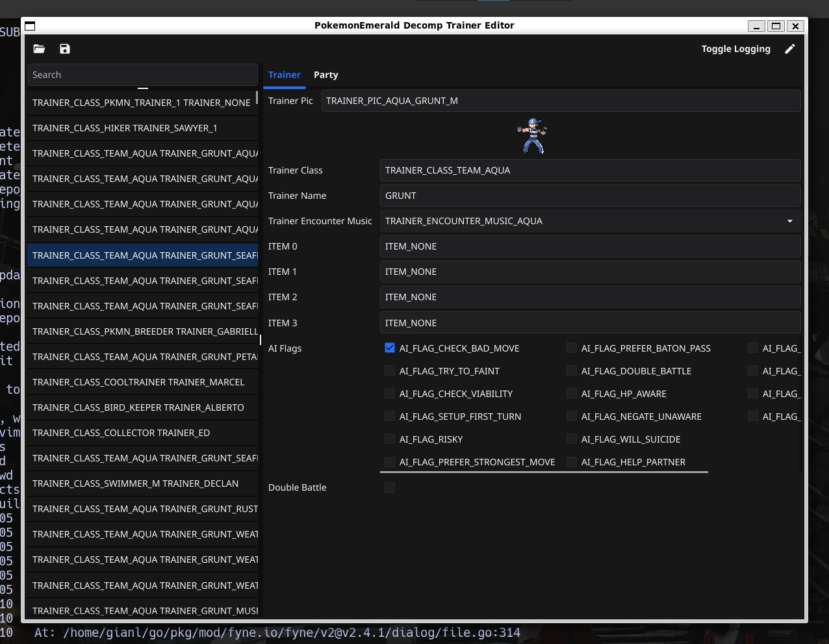Open the Trainer Encounter Music dropdown
Image resolution: width=829 pixels, height=644 pixels.
coord(790,221)
